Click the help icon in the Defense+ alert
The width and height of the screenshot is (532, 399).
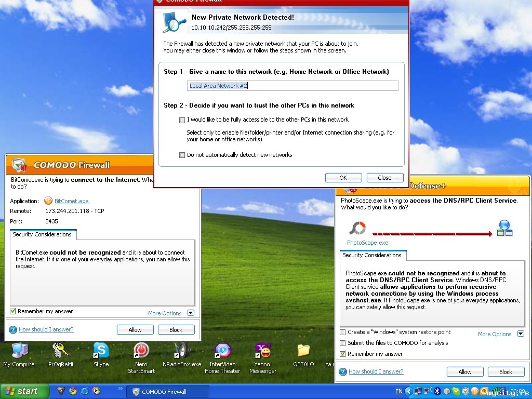pyautogui.click(x=343, y=371)
